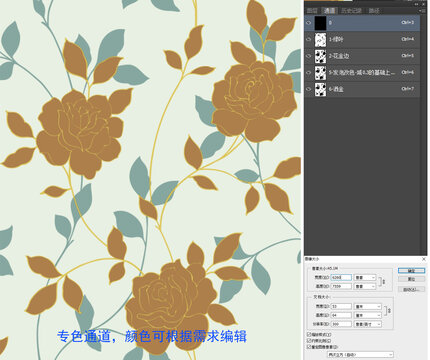This screenshot has width=430, height=360.
Task: Click the Ctrl+6 channel thumbnail
Action: point(320,73)
